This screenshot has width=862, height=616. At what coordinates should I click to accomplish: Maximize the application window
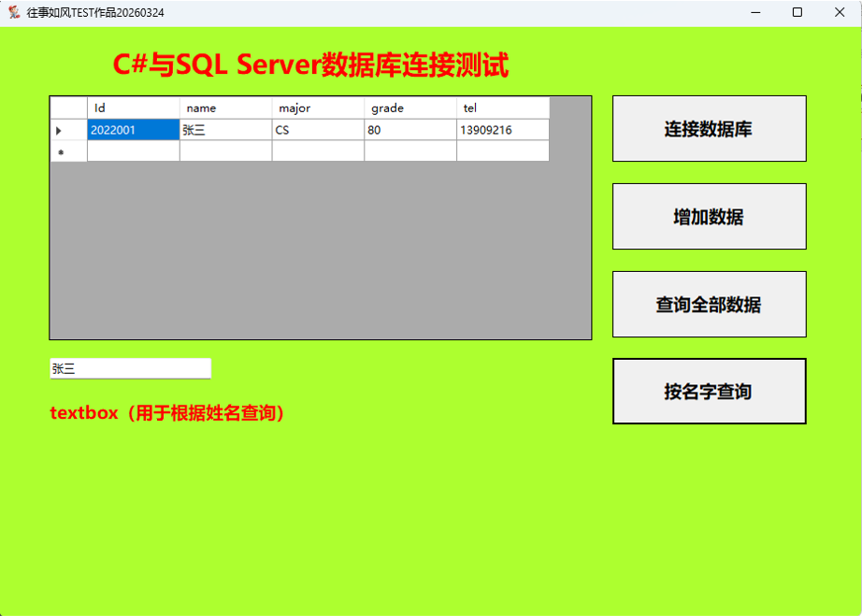click(797, 12)
